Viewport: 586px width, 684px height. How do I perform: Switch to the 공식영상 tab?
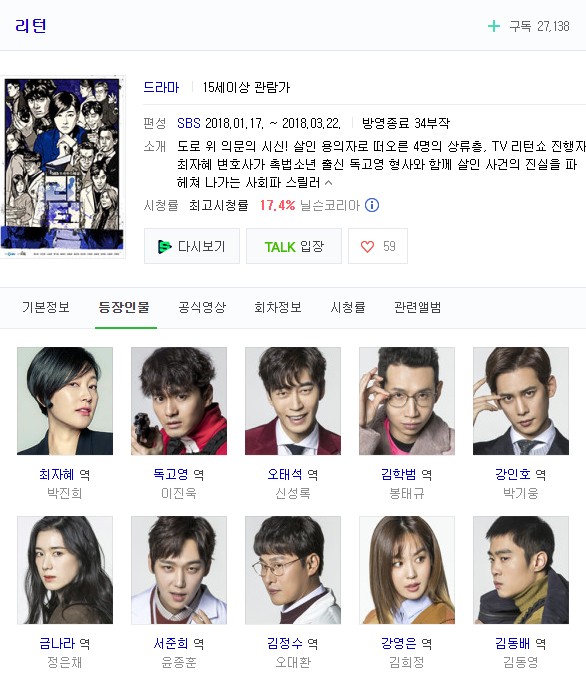point(202,307)
